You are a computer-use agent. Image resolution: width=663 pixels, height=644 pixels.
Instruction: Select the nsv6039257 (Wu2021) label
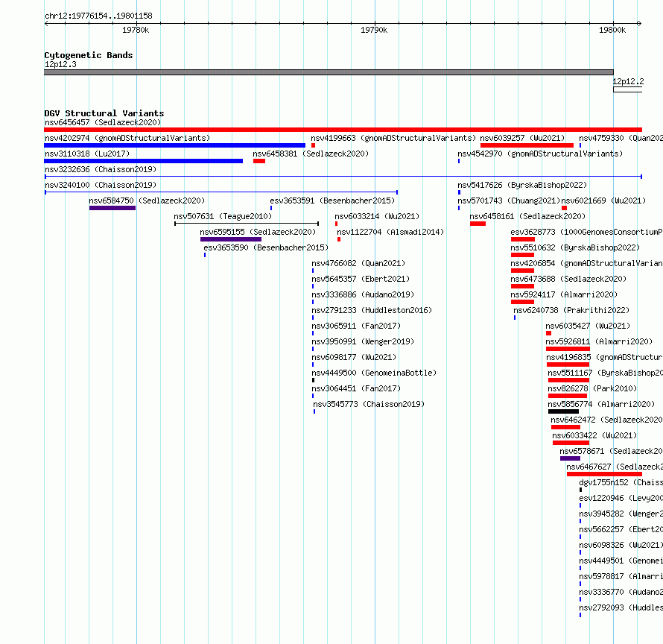[523, 138]
